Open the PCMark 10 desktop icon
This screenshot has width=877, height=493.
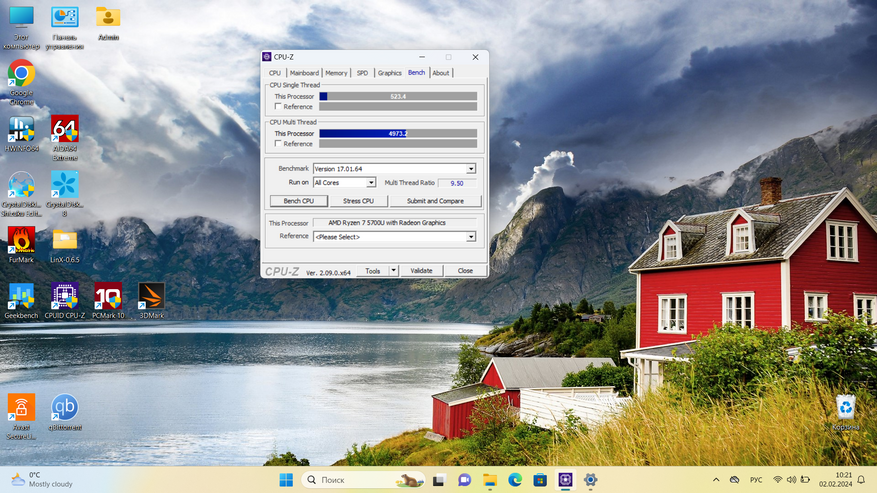(x=108, y=296)
